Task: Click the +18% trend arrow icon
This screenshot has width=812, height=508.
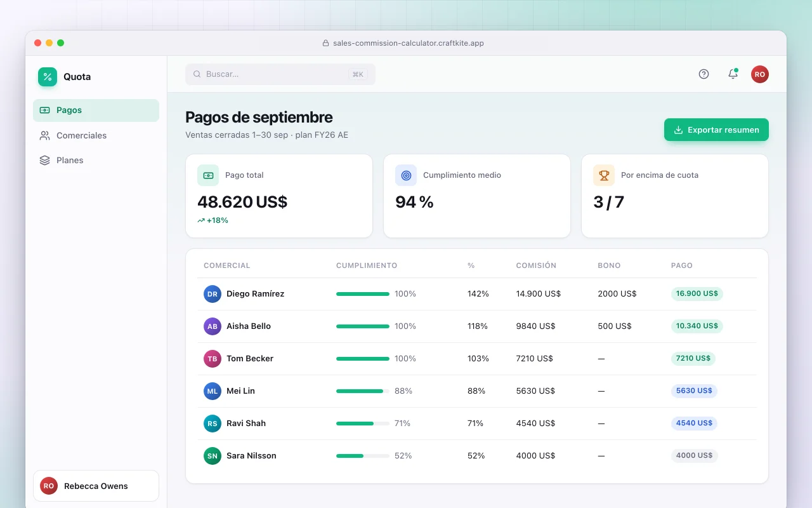Action: [x=201, y=220]
